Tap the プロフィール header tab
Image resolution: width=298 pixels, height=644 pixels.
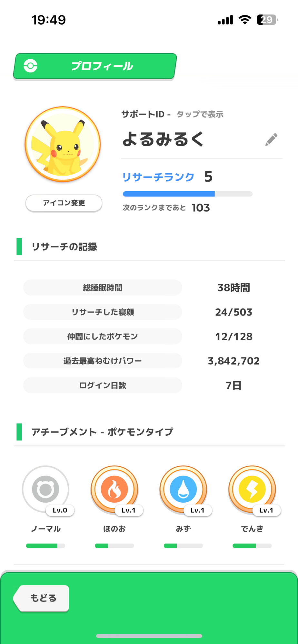[95, 66]
